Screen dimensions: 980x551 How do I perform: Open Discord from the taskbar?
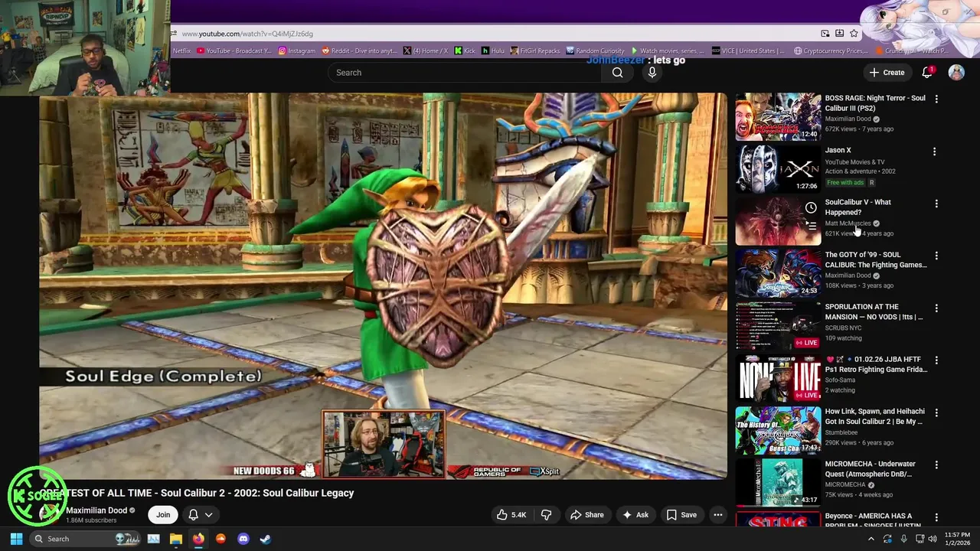(x=243, y=539)
